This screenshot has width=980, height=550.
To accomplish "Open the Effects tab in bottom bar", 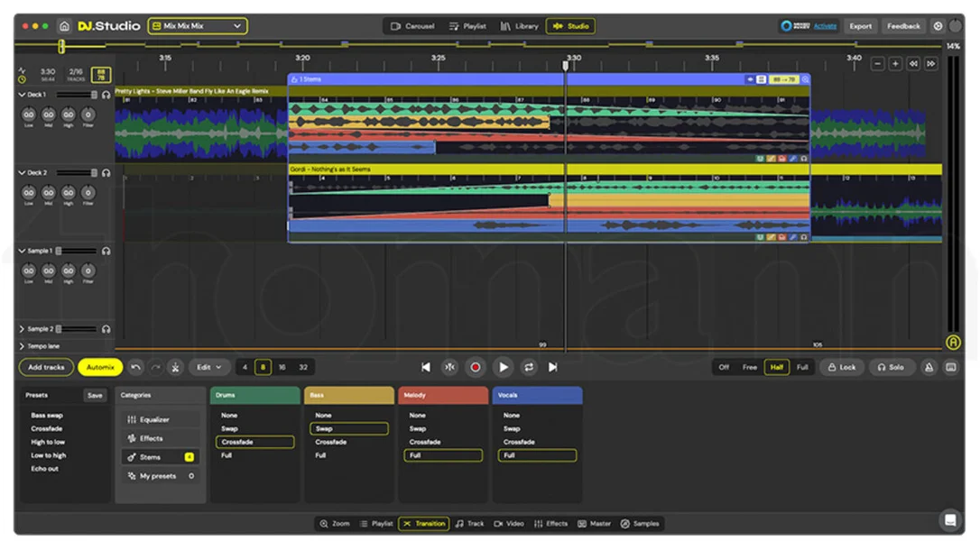I will [550, 524].
